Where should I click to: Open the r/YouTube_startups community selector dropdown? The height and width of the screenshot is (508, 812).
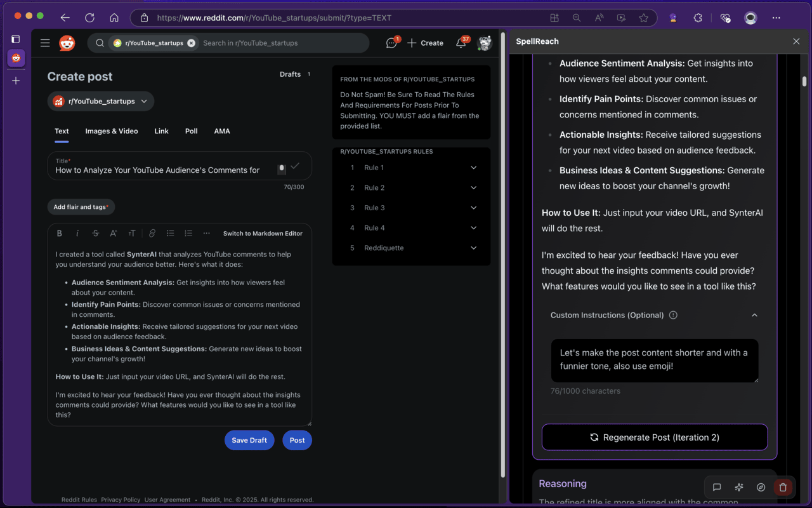click(101, 101)
